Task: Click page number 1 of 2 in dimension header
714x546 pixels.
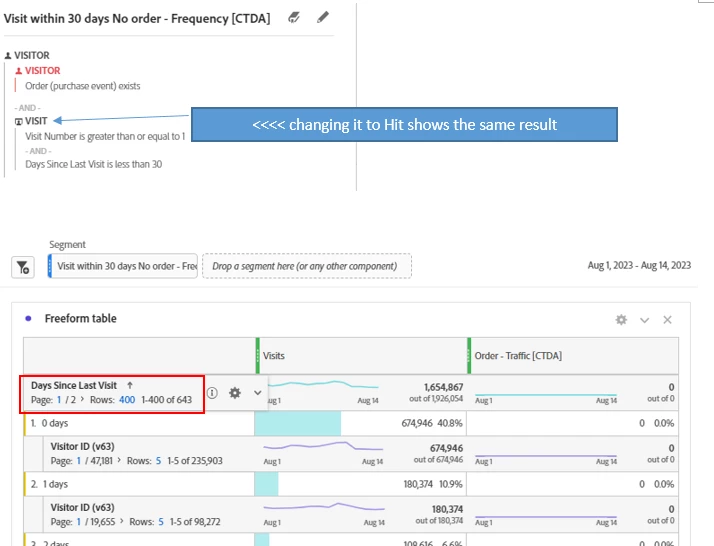Action: [59, 400]
